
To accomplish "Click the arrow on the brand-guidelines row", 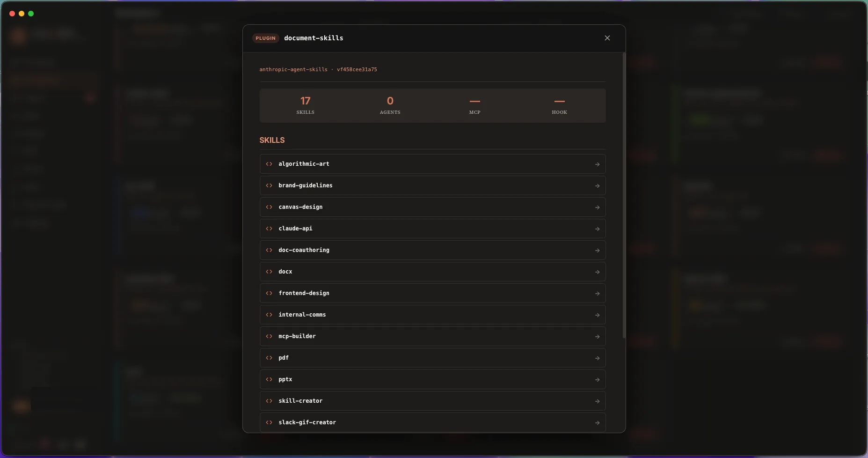I will point(597,186).
